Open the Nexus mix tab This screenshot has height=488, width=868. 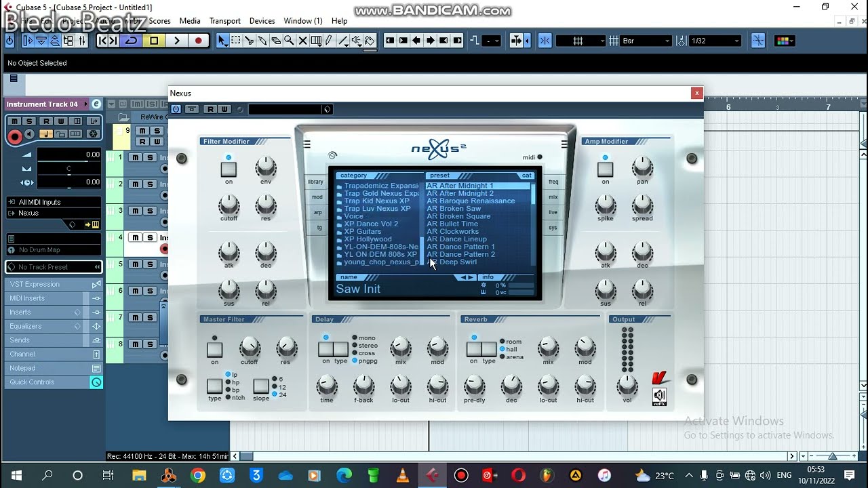pos(553,197)
